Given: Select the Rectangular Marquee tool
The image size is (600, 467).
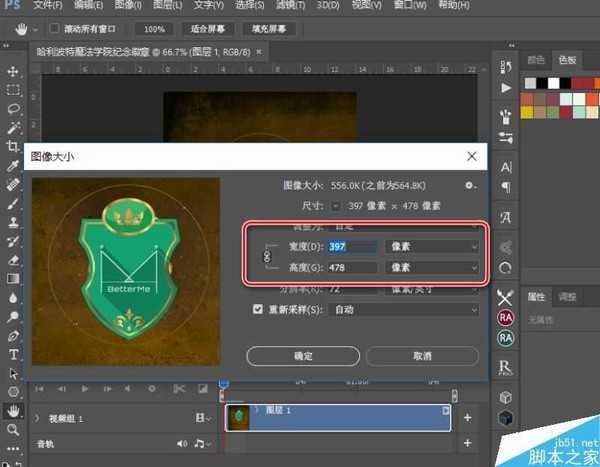Looking at the screenshot, I should tap(14, 90).
